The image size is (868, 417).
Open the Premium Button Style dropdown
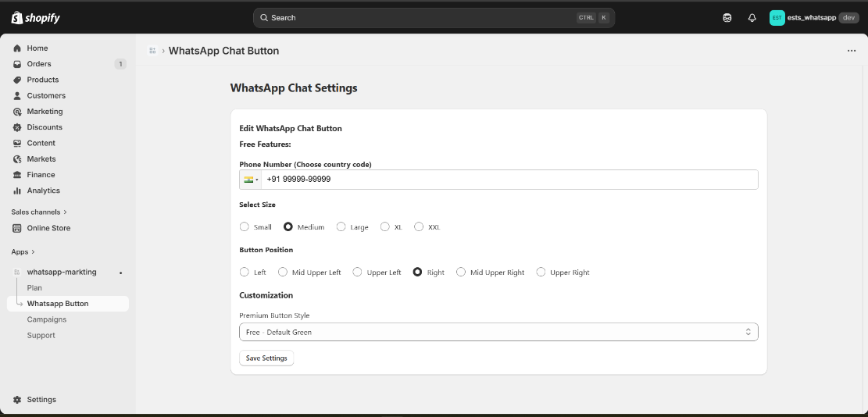pos(498,332)
